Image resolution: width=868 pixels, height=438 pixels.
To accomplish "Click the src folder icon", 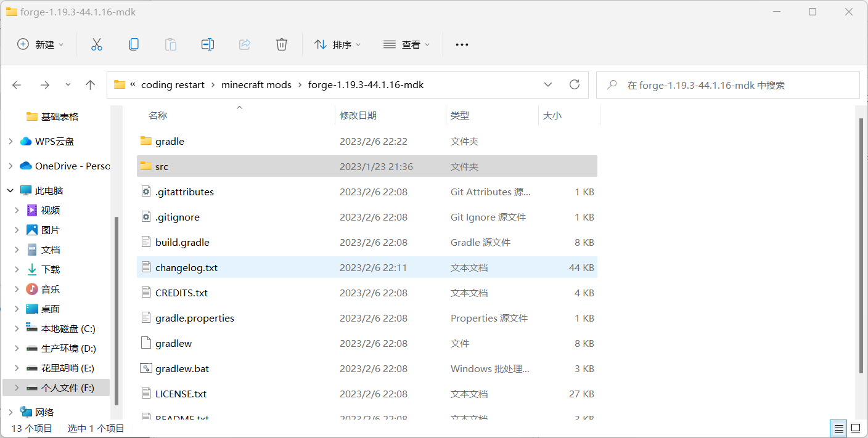I will [x=145, y=166].
